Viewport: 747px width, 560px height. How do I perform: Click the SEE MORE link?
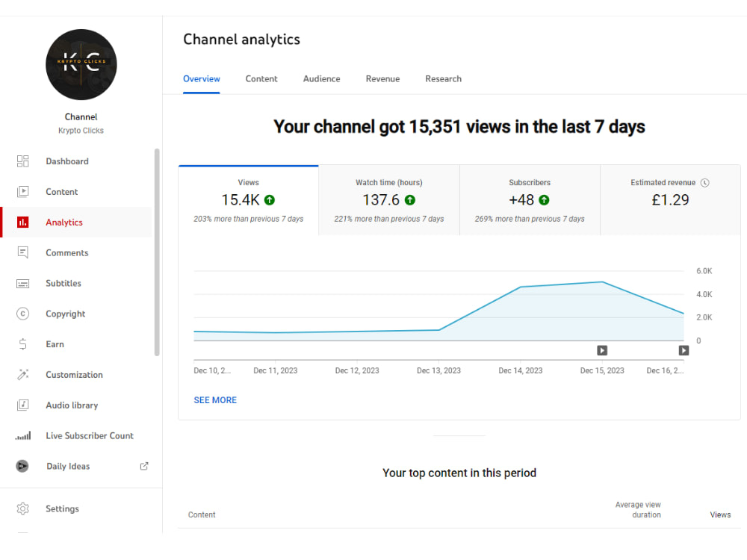[x=215, y=400]
